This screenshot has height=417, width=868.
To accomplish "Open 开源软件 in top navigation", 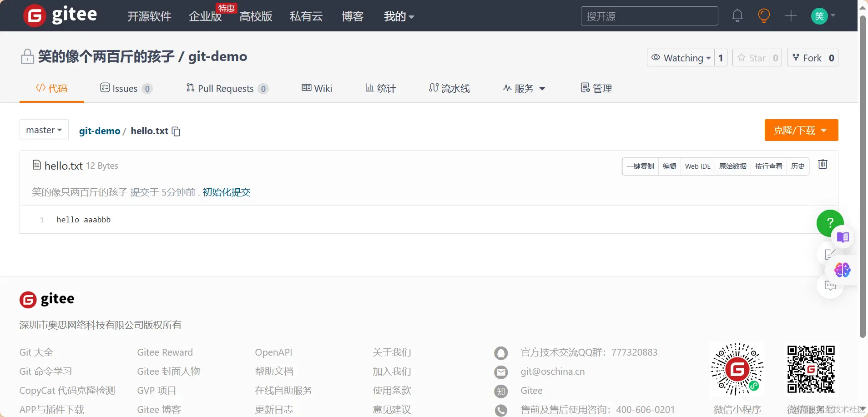I will pyautogui.click(x=149, y=16).
